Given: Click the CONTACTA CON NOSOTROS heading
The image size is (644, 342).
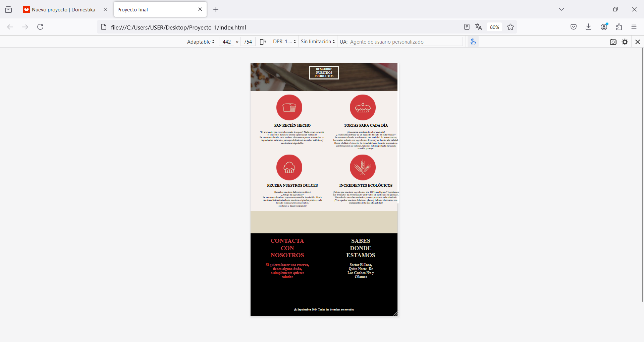Looking at the screenshot, I should pos(287,248).
